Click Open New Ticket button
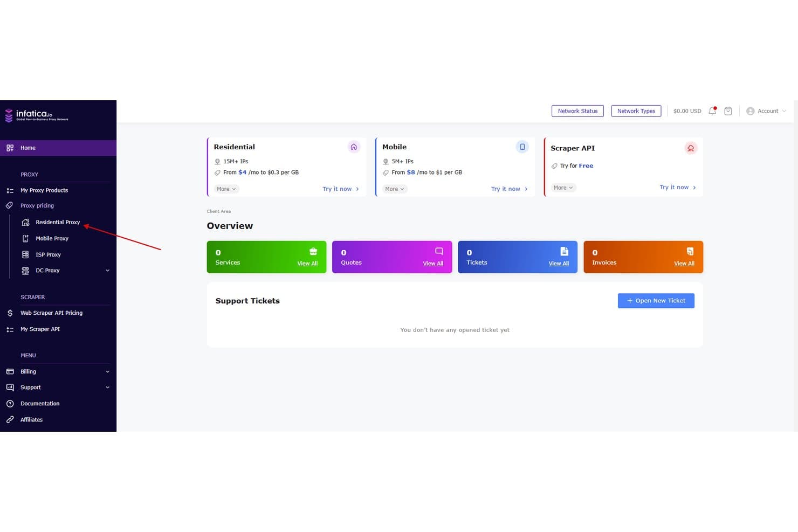798x532 pixels. 656,301
